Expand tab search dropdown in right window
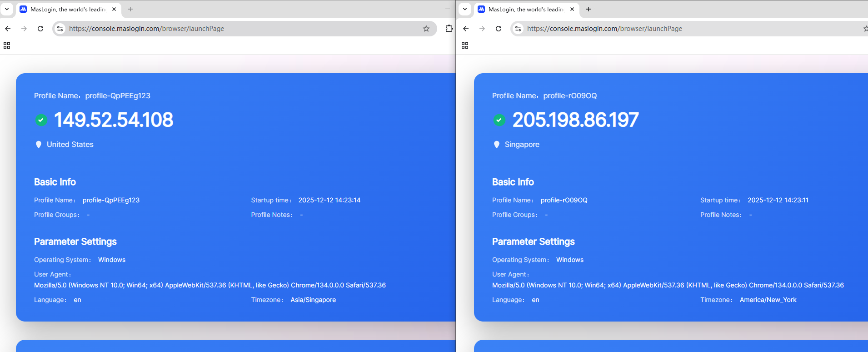The width and height of the screenshot is (868, 352). (x=465, y=9)
